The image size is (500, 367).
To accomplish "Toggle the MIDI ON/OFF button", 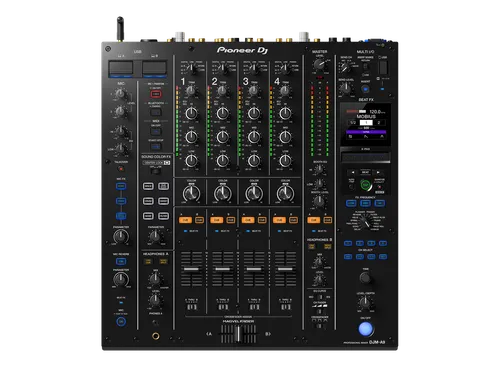I will coord(156,131).
